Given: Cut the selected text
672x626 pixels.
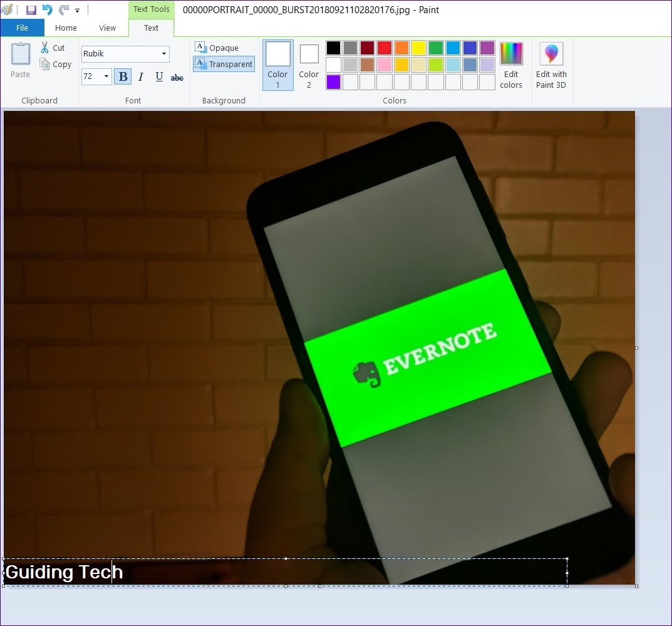Looking at the screenshot, I should tap(53, 48).
